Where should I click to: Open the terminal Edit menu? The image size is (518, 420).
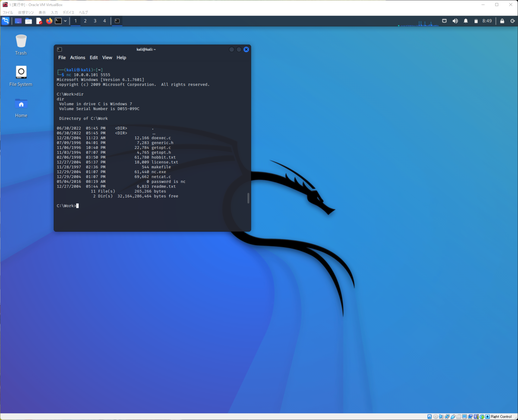pyautogui.click(x=94, y=57)
